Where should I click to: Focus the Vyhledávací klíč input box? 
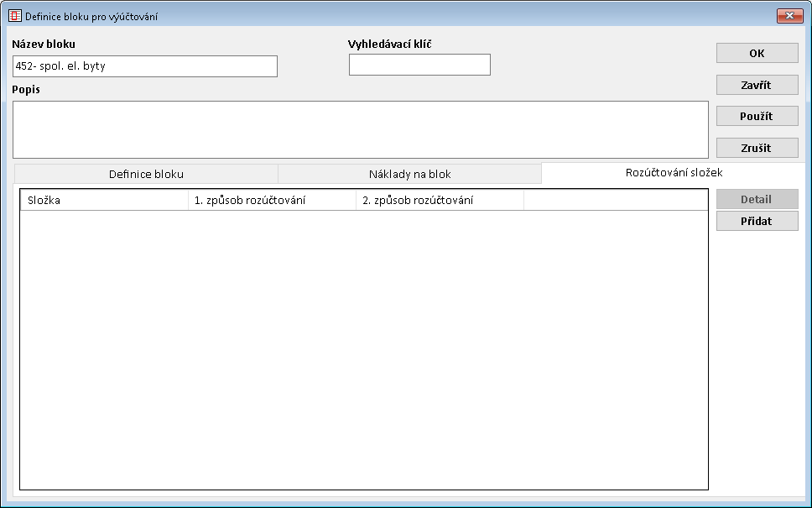click(x=419, y=65)
